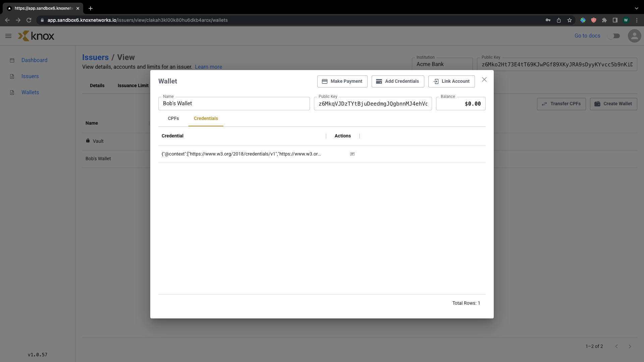Click the view credential action icon
644x362 pixels.
tap(352, 154)
